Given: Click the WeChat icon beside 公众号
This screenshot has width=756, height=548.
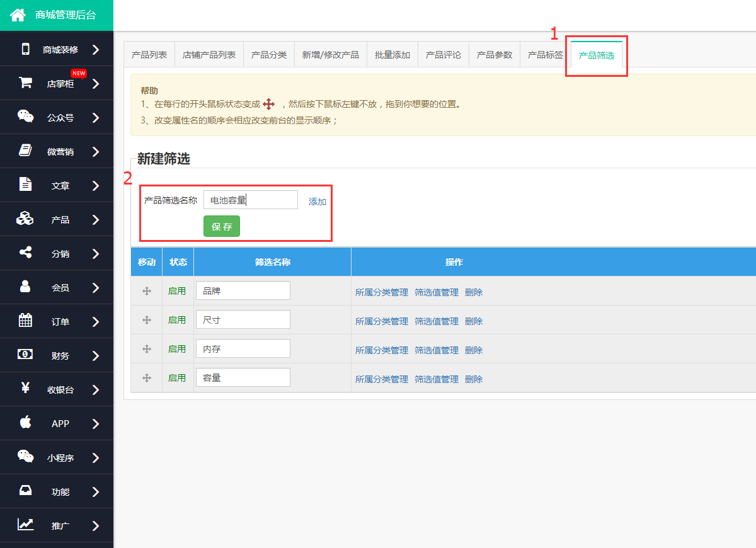Looking at the screenshot, I should click(25, 117).
